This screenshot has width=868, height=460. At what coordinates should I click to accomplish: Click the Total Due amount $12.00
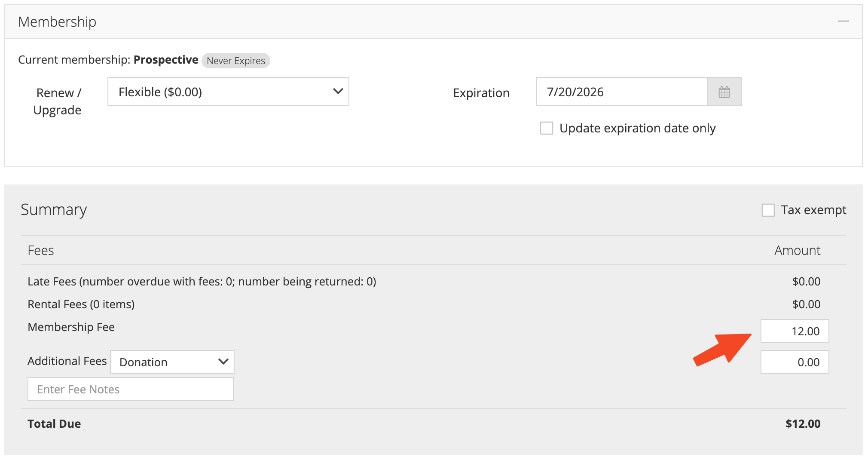click(x=803, y=424)
